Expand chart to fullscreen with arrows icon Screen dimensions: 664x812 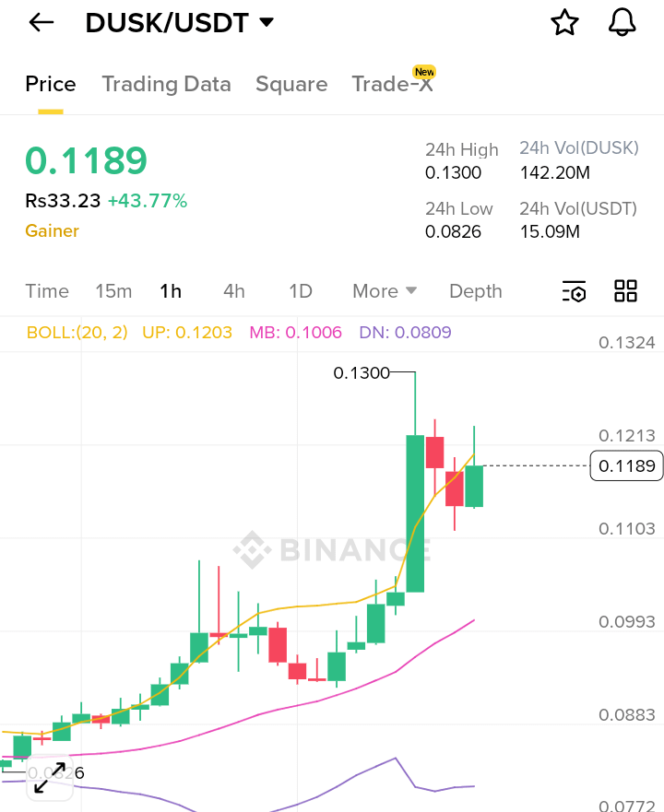tap(50, 778)
